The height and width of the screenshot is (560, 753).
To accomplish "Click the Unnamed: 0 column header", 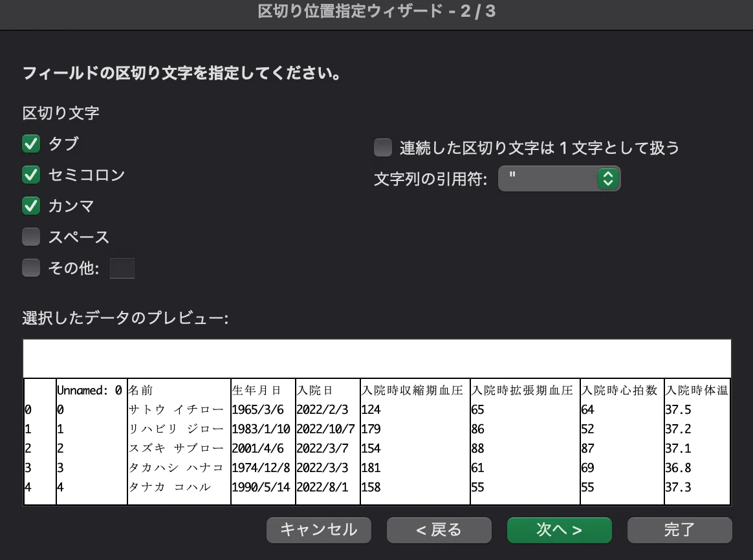I will click(89, 390).
